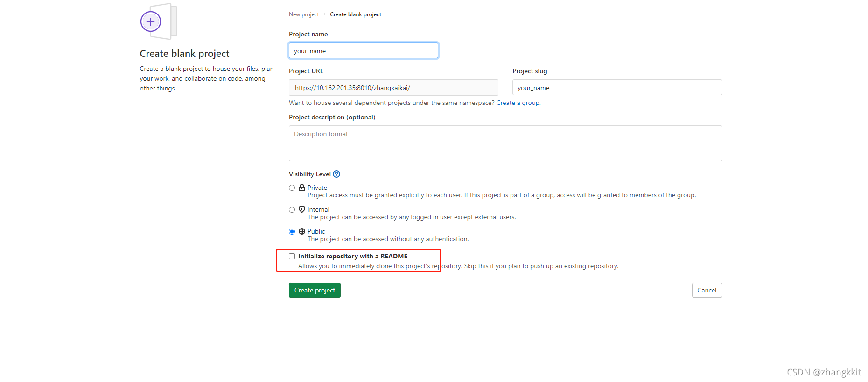Click the Initialize repository with a README label
868x382 pixels.
pyautogui.click(x=353, y=256)
